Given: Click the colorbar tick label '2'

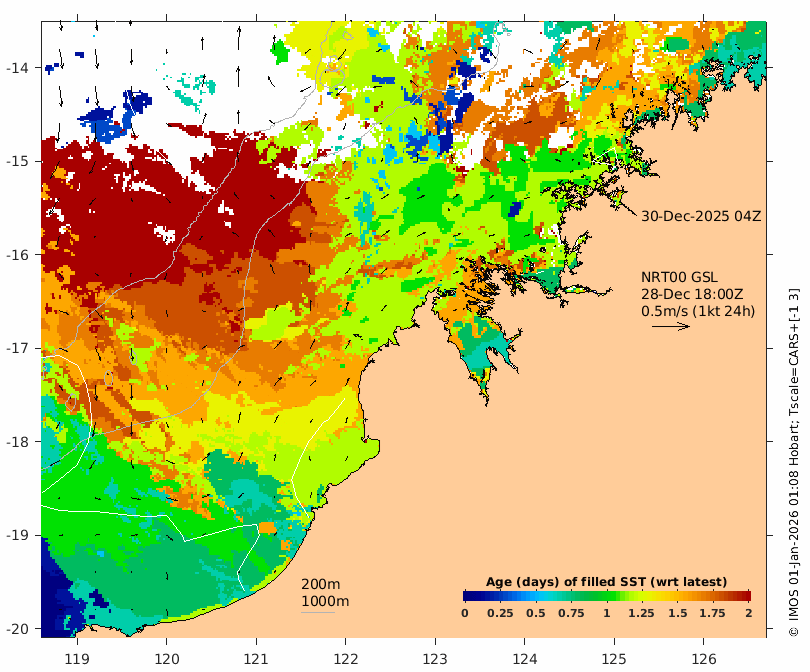Looking at the screenshot, I should click(x=749, y=613).
